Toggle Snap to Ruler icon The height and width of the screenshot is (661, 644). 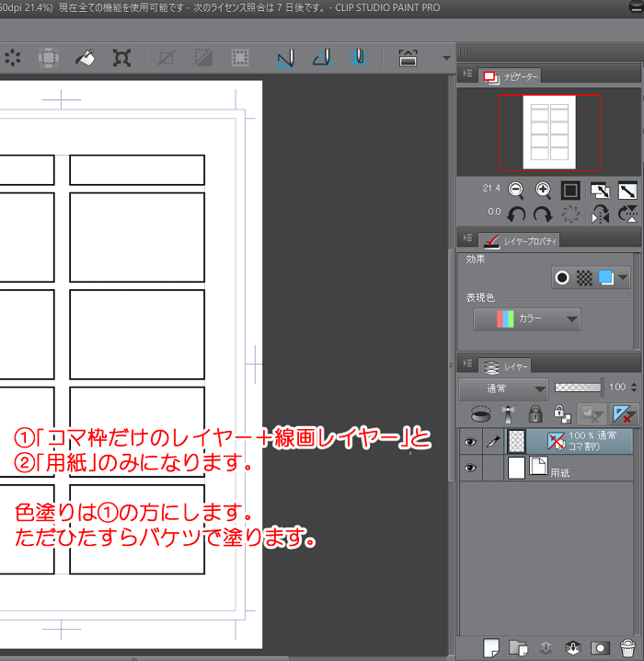point(285,58)
